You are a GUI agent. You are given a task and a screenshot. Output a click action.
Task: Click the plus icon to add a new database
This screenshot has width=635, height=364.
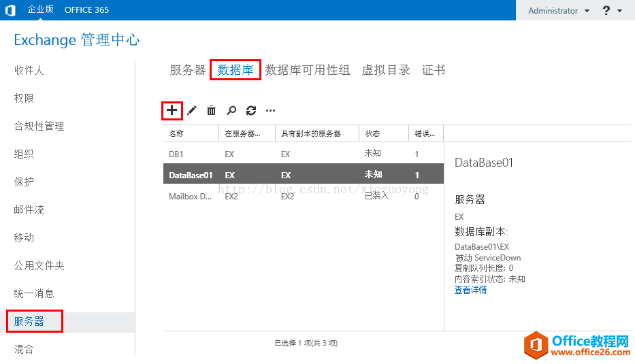coord(172,110)
